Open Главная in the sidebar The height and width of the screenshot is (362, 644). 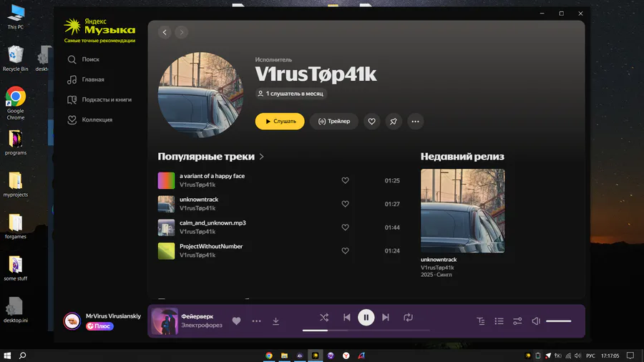point(86,79)
